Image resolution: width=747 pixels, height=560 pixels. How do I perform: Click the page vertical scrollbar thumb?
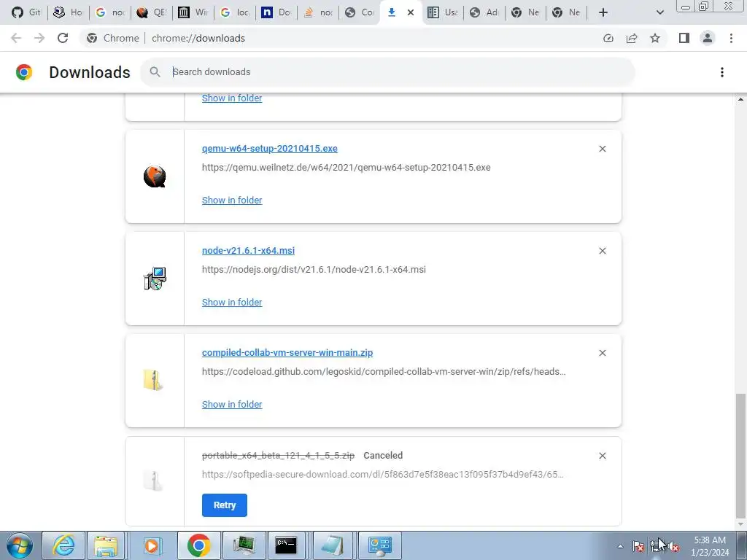[x=740, y=455]
